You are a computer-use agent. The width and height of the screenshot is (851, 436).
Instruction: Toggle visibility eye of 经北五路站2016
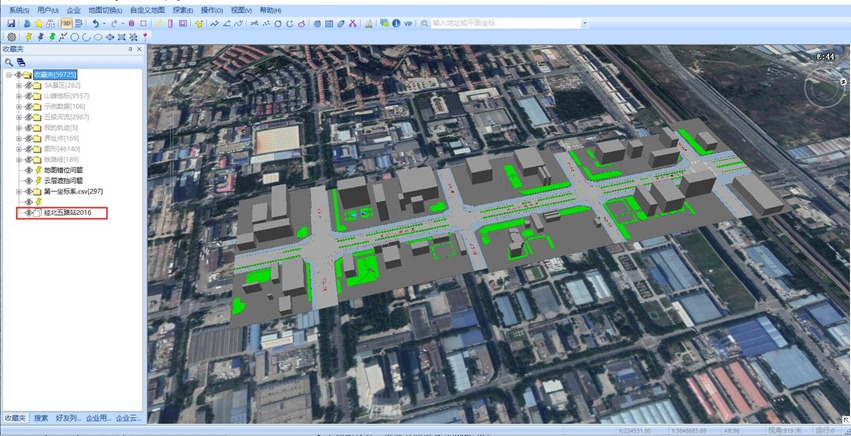tap(27, 212)
